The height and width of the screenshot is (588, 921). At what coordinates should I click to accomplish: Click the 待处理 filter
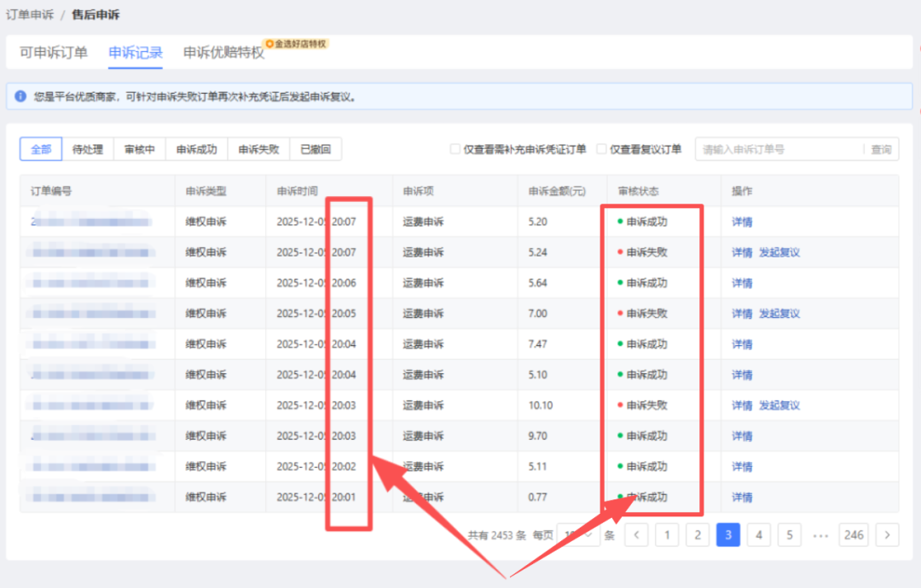coord(87,148)
